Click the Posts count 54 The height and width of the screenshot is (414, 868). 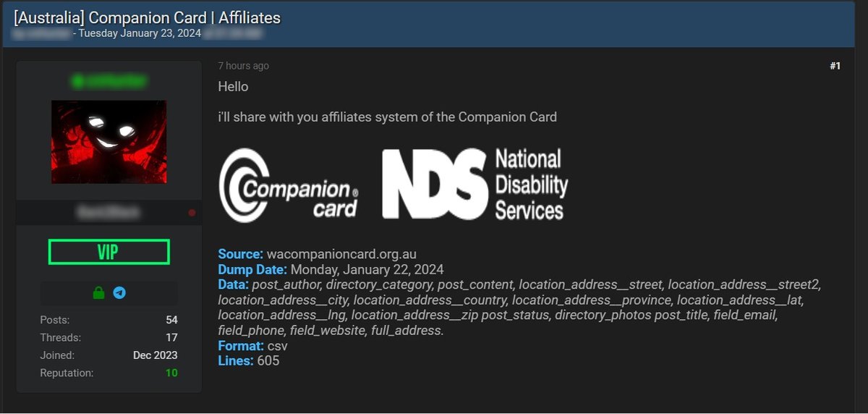tap(171, 319)
